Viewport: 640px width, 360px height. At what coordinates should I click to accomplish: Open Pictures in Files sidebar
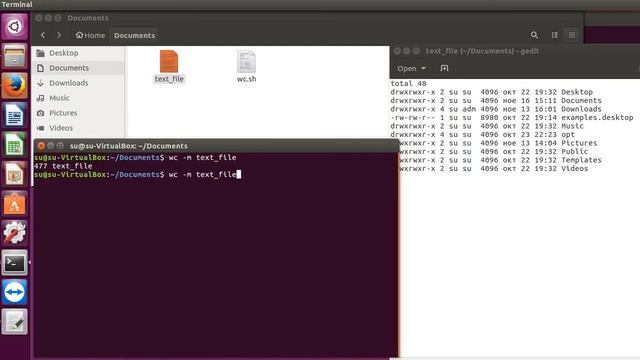[78, 113]
